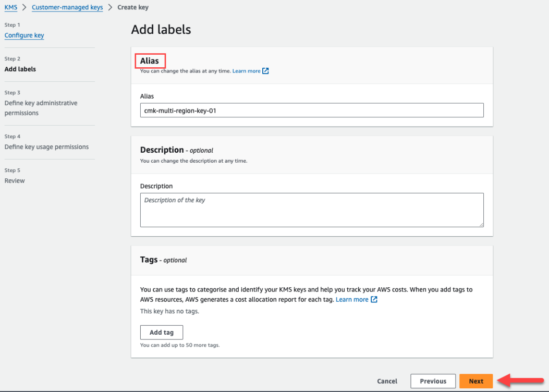This screenshot has width=549, height=392.
Task: Click the Add tag button
Action: (162, 332)
